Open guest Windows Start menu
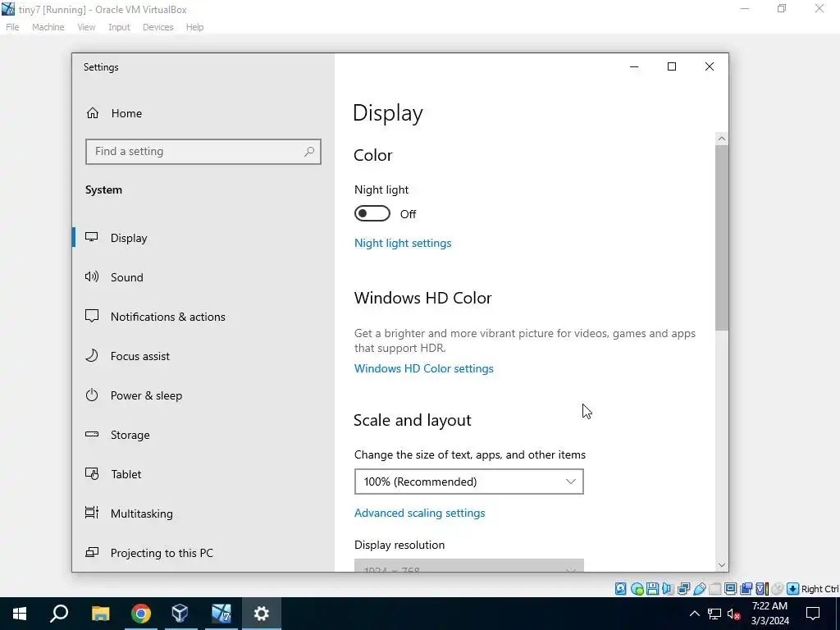 (x=20, y=614)
